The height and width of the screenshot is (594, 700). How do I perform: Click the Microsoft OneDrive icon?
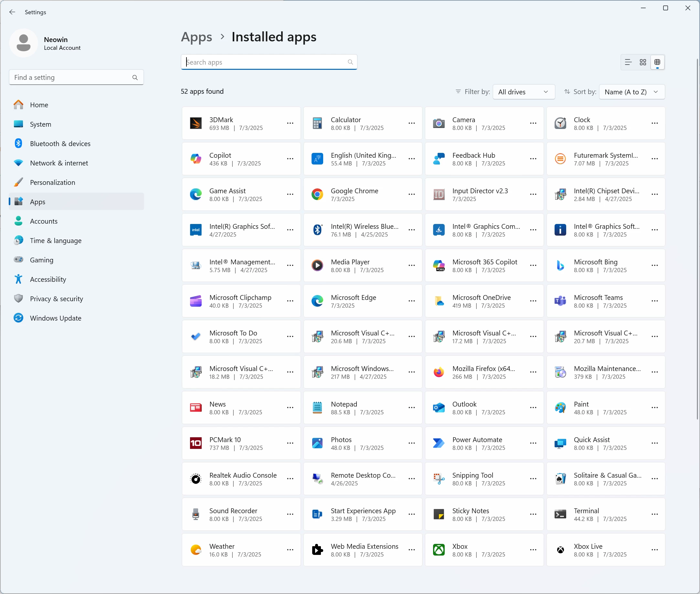tap(439, 301)
